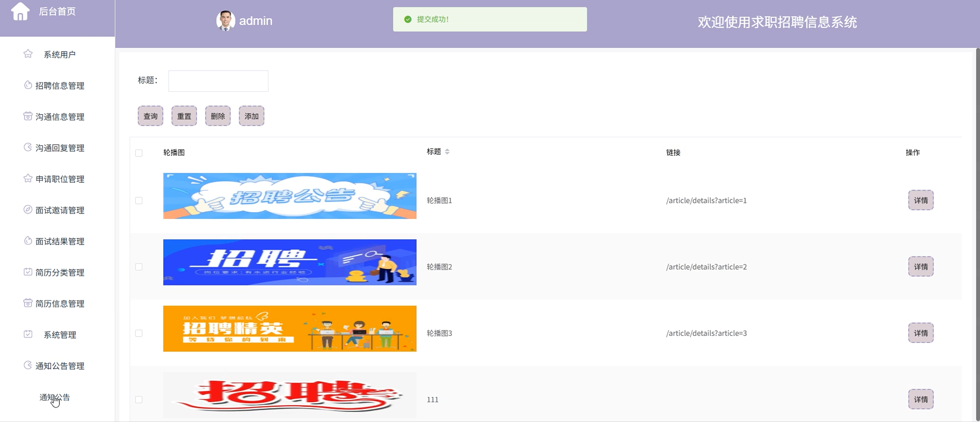980x422 pixels.
Task: Click the star icon next to 系统用户
Action: click(x=28, y=54)
